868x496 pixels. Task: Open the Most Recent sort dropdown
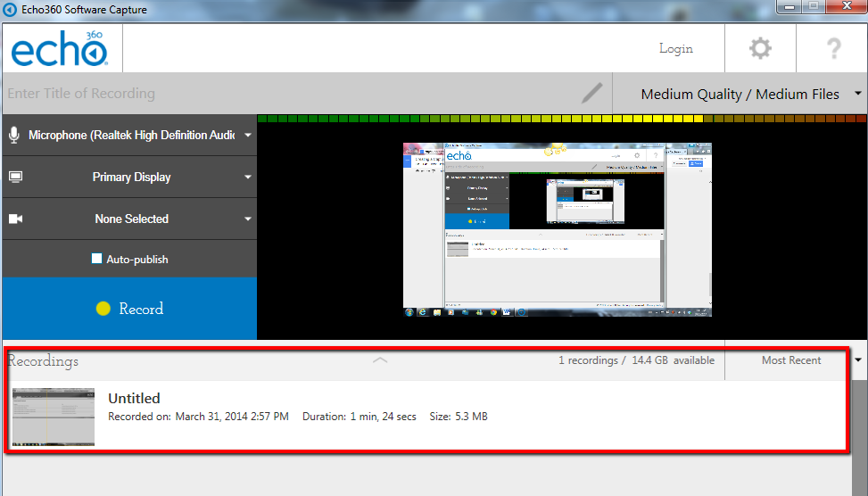coord(796,360)
